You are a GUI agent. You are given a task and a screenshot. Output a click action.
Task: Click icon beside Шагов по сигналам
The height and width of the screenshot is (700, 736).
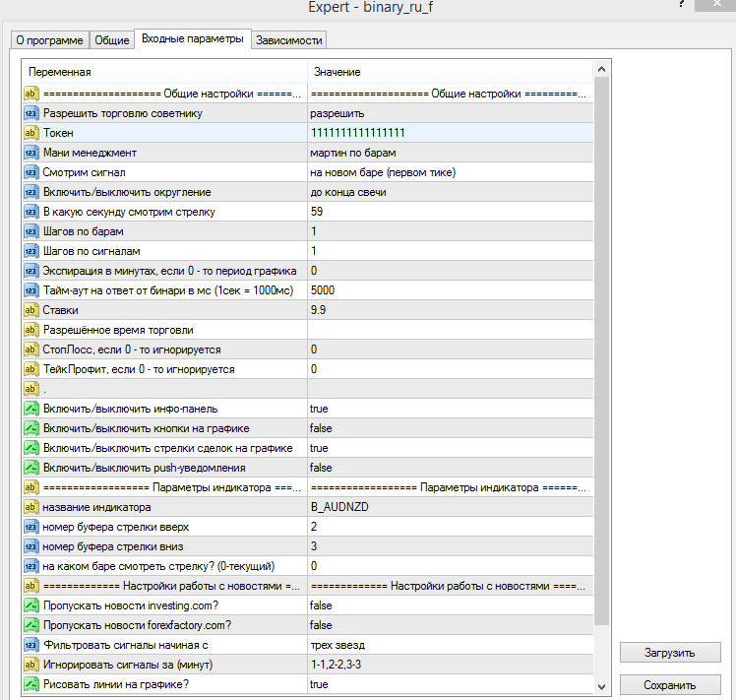31,251
